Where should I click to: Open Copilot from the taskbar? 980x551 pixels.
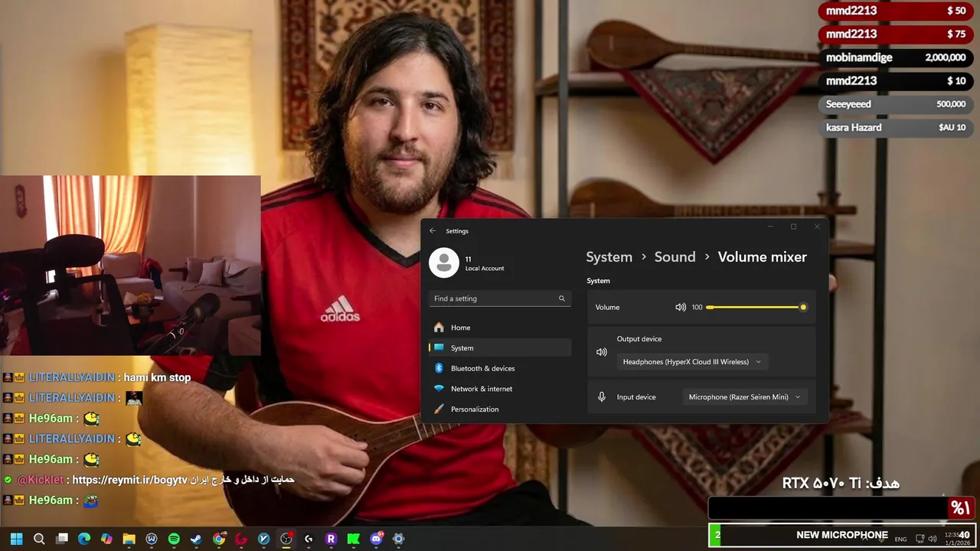(106, 539)
